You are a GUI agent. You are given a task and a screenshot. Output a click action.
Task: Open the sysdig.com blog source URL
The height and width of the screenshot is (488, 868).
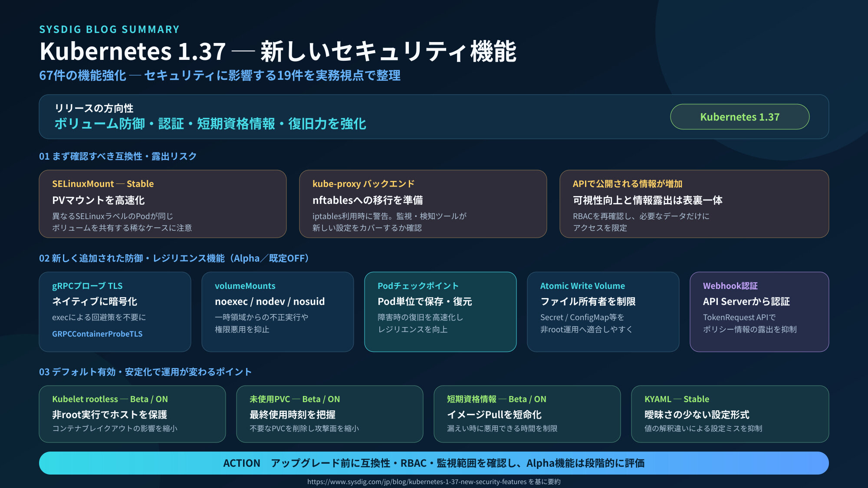coord(417,482)
